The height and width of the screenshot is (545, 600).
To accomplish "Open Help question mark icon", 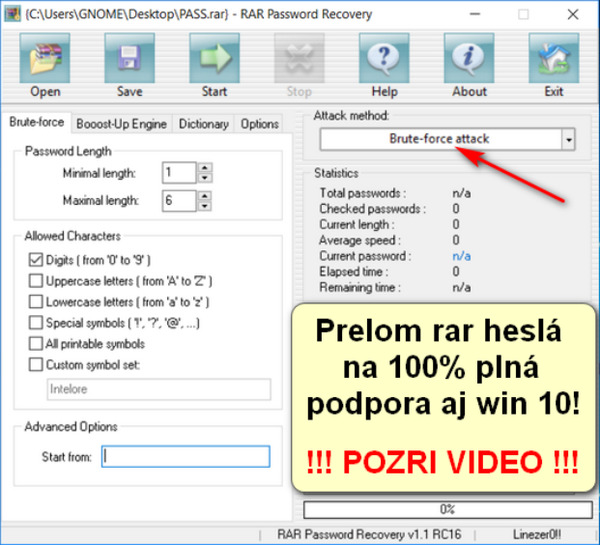I will point(384,58).
